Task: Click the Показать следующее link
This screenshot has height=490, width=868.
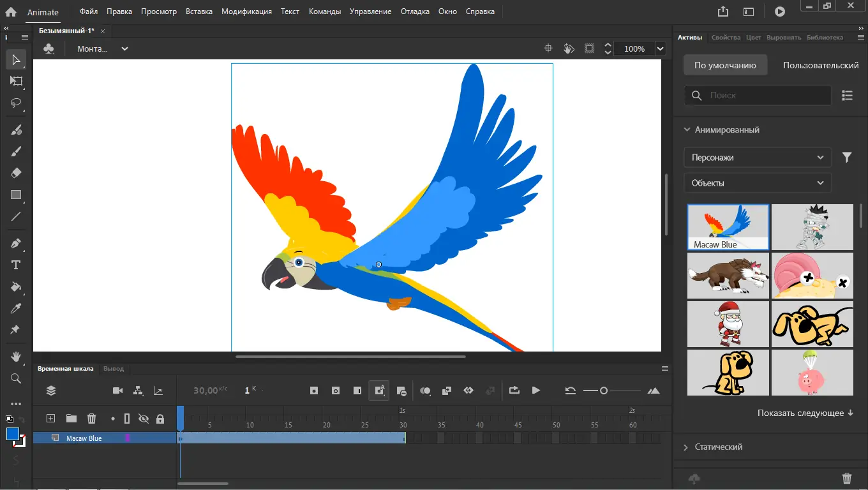Action: [804, 413]
